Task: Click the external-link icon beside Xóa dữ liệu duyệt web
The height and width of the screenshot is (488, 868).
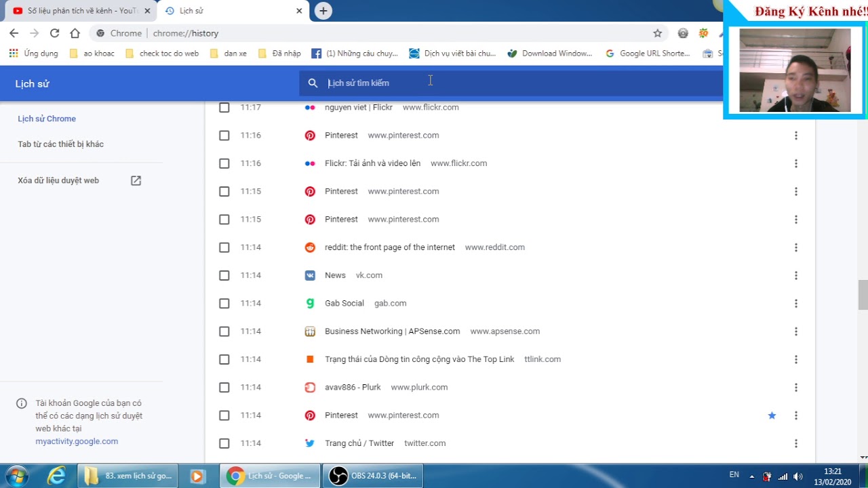Action: click(136, 180)
